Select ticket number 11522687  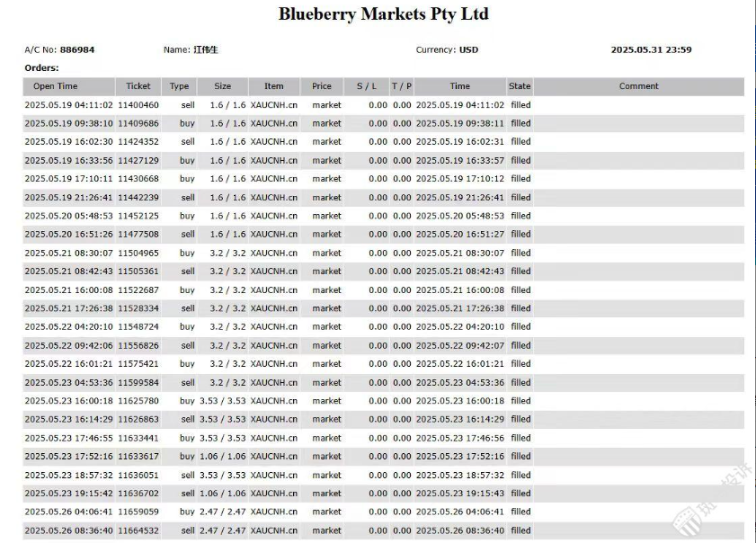pyautogui.click(x=138, y=290)
